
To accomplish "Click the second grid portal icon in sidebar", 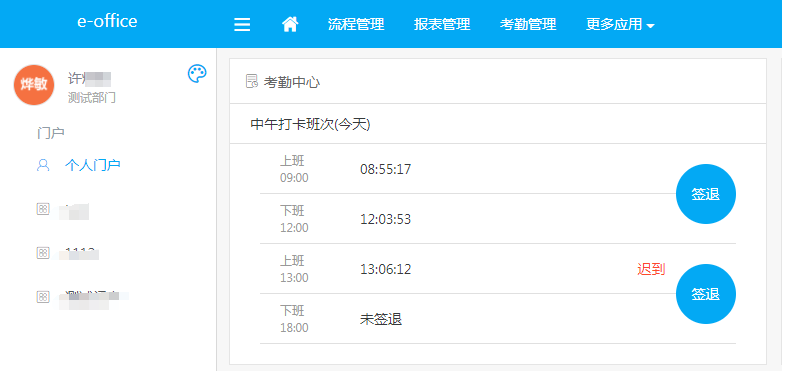I will 43,253.
